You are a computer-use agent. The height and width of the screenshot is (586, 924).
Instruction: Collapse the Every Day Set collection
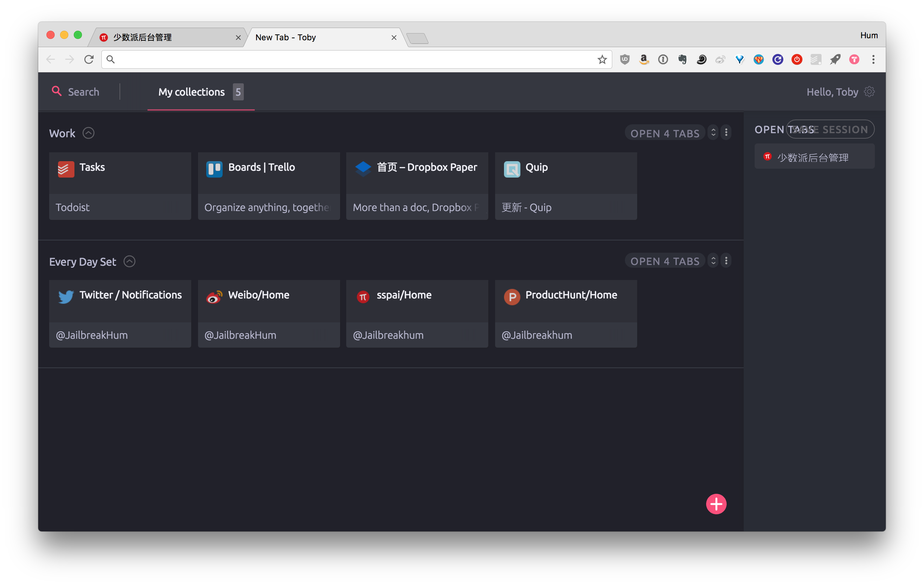pos(129,261)
